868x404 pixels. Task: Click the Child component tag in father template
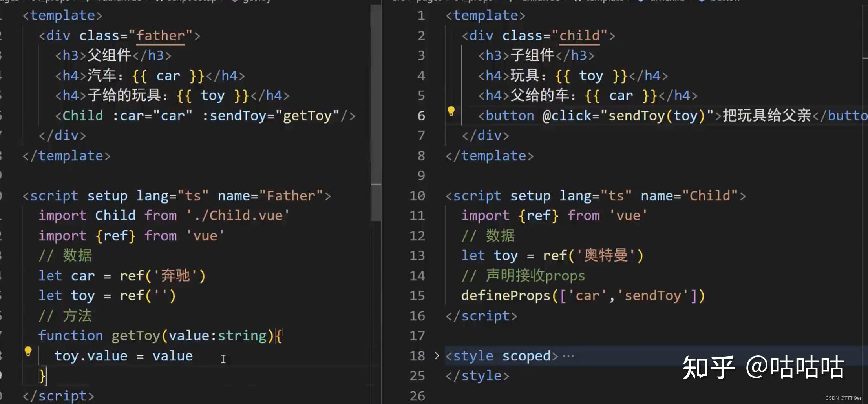pyautogui.click(x=83, y=116)
